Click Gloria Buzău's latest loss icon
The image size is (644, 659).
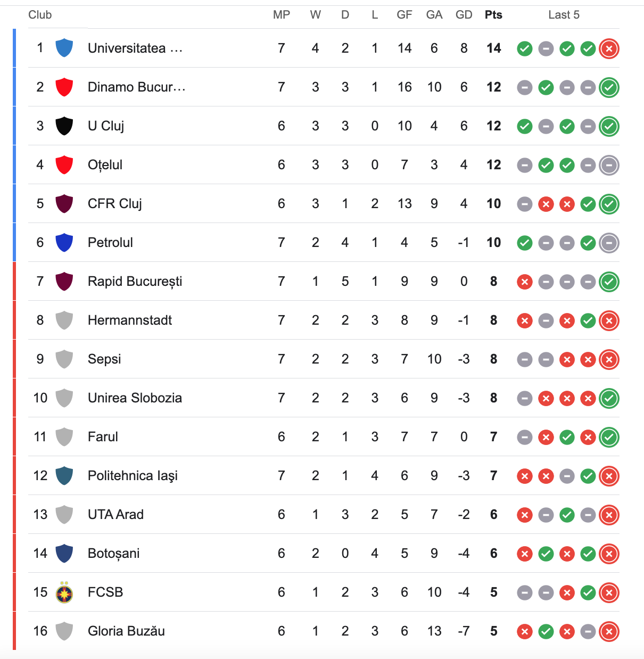pos(609,632)
